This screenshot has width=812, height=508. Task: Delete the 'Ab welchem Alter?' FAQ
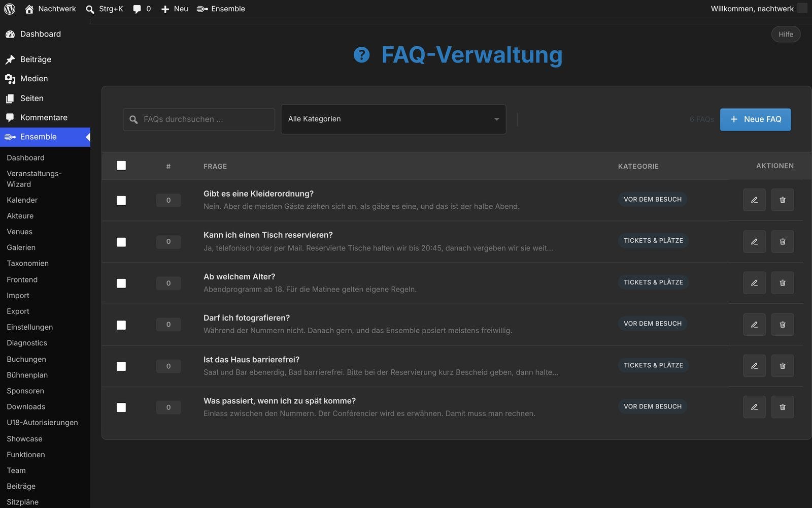783,283
